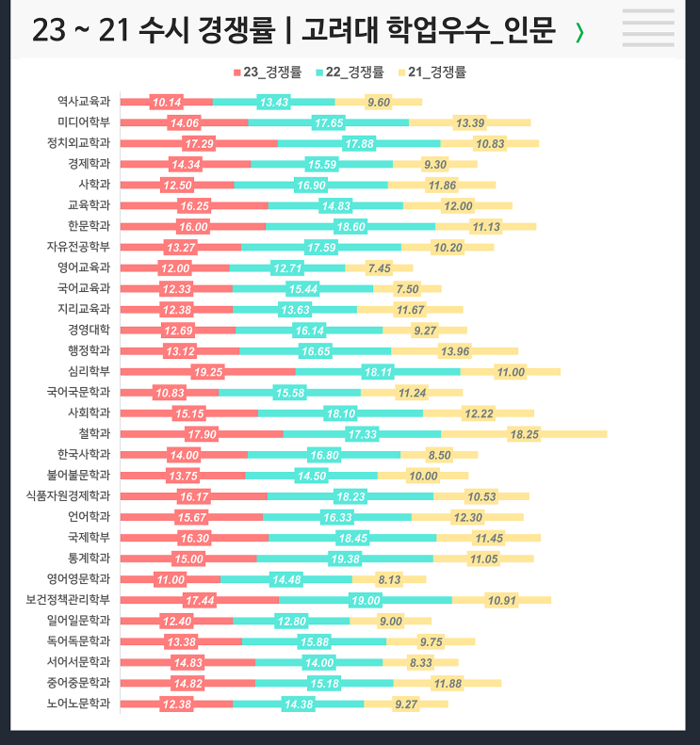Select the 언어학과 row label
The height and width of the screenshot is (745, 700).
click(x=89, y=517)
